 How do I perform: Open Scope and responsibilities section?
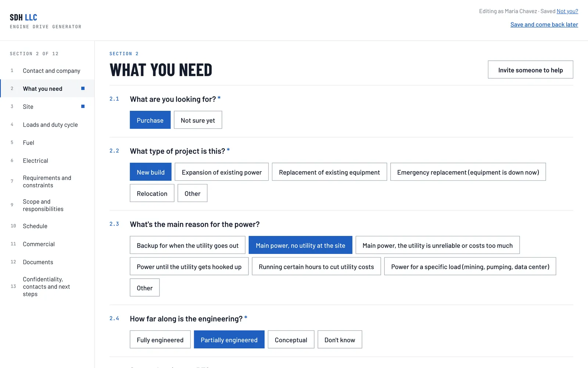coord(47,205)
